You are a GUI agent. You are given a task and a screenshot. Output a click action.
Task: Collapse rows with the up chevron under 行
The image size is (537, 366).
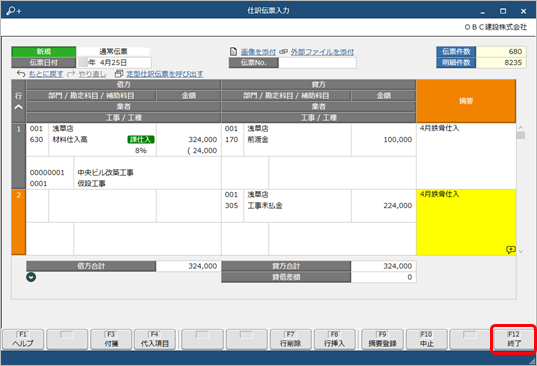point(18,107)
